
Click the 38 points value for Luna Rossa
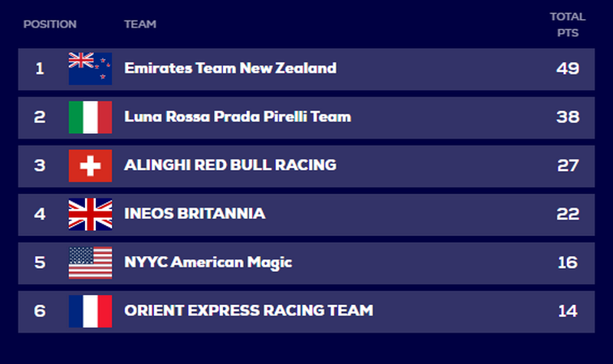[568, 117]
